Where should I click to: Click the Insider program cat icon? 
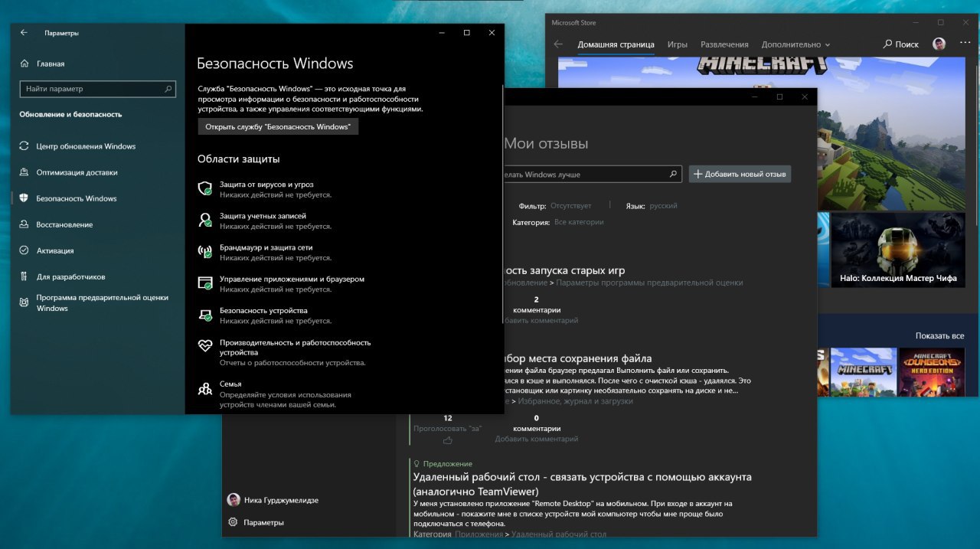pos(24,303)
